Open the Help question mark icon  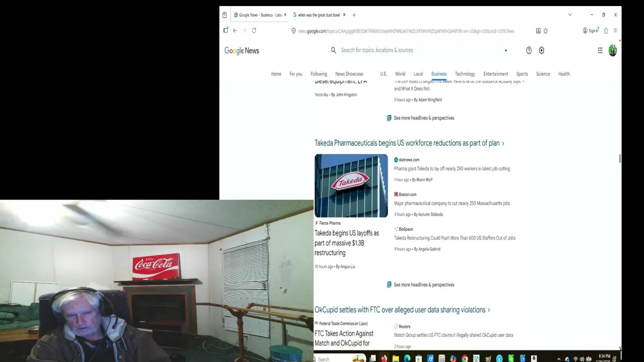529,50
